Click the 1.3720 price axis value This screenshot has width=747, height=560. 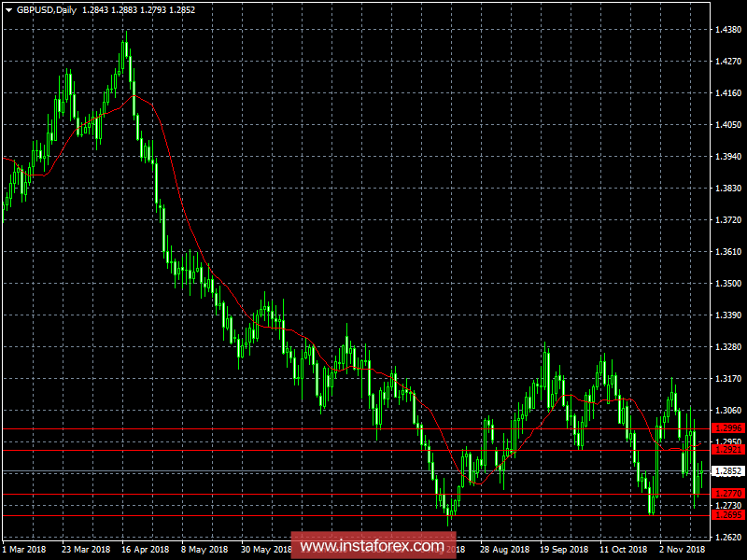point(728,220)
